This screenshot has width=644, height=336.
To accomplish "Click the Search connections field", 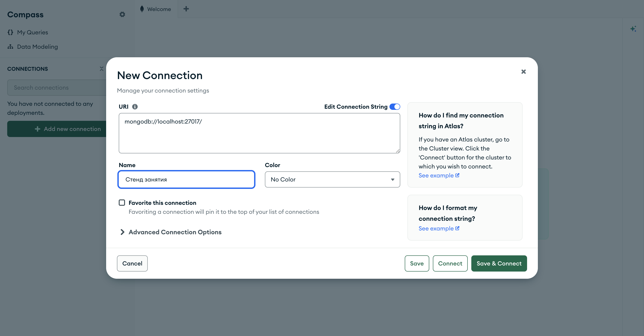I will (57, 88).
